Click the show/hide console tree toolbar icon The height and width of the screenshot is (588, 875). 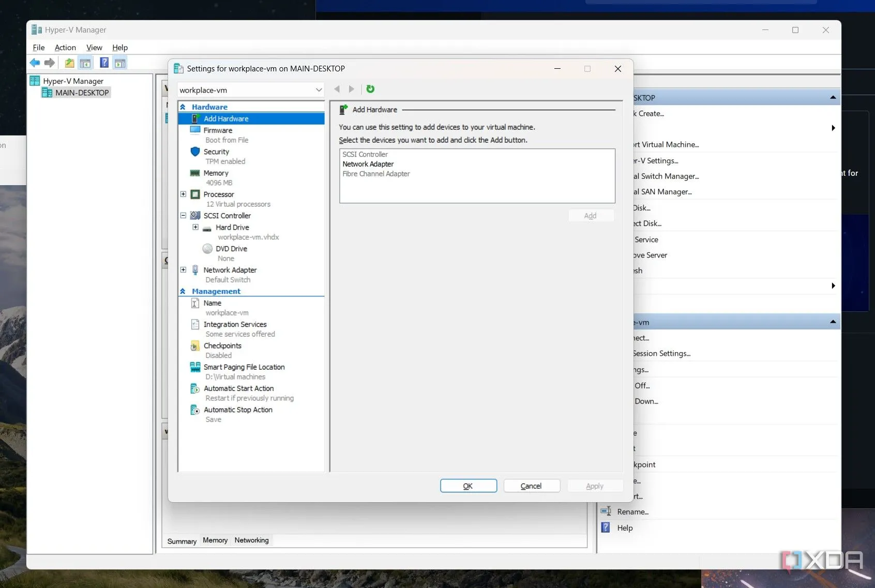pos(85,63)
